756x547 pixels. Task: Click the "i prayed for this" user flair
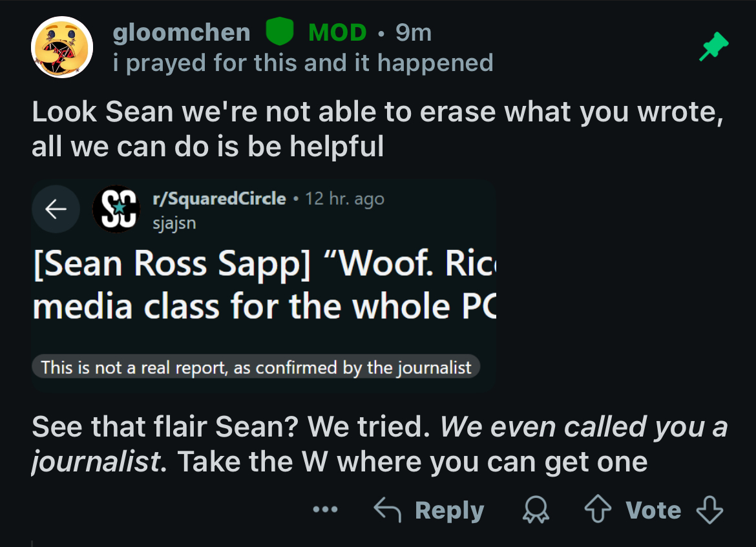pyautogui.click(x=302, y=63)
